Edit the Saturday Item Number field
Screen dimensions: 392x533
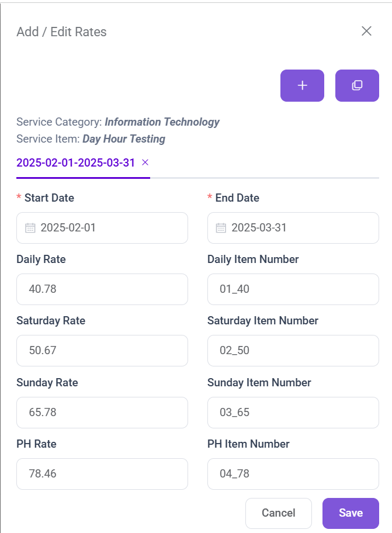[x=293, y=351]
